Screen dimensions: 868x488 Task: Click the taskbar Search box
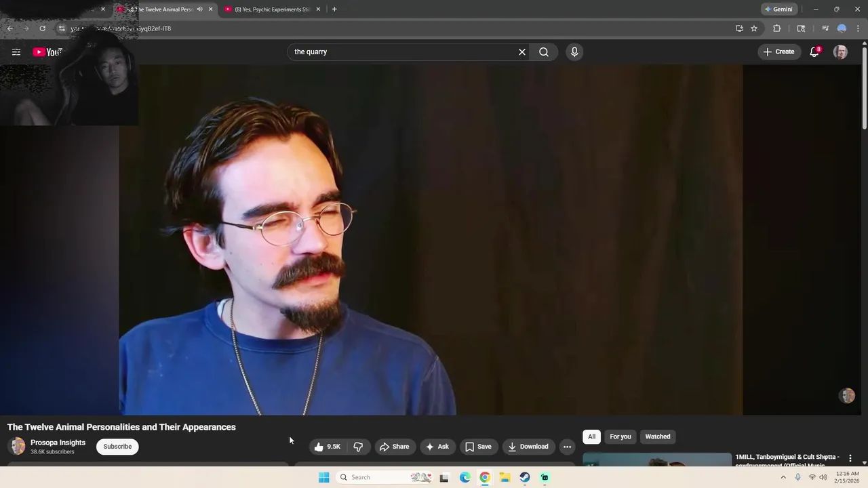[x=384, y=477]
